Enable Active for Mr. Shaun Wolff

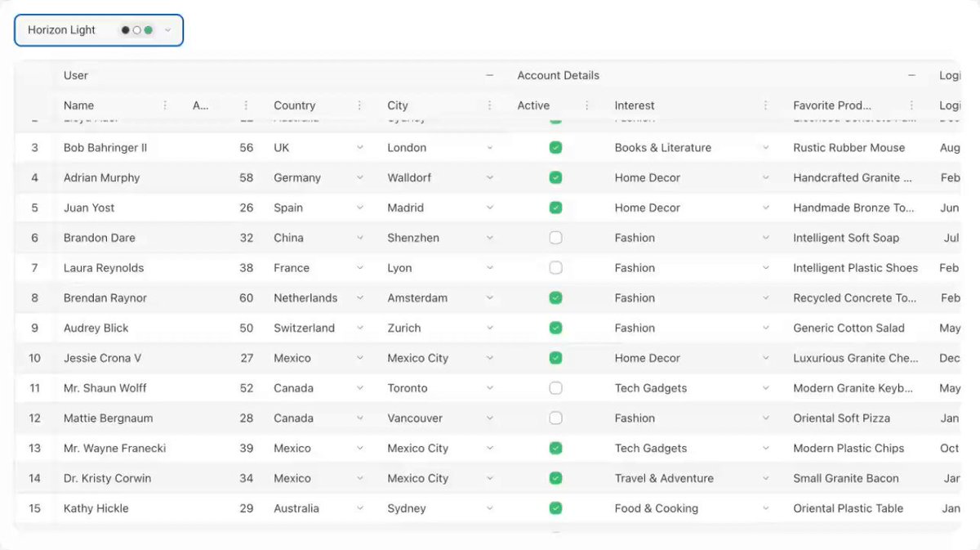(x=555, y=388)
